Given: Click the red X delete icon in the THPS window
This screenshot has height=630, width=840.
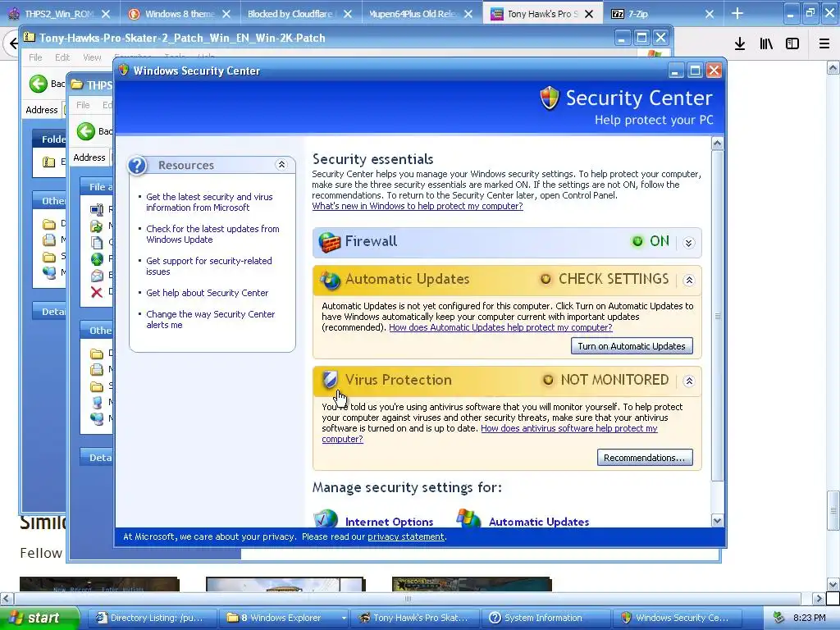Looking at the screenshot, I should [97, 292].
